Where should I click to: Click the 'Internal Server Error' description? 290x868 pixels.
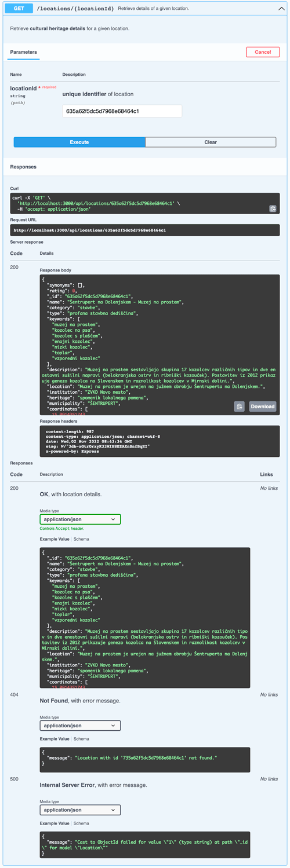tap(93, 785)
